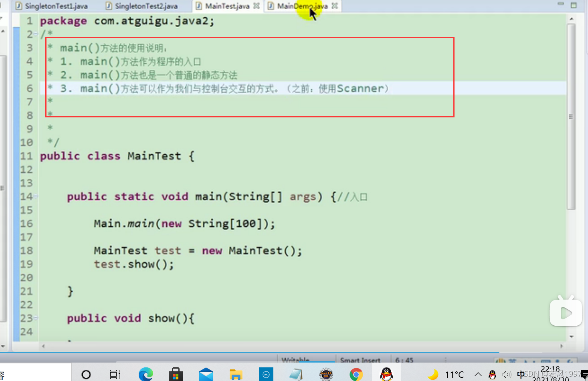This screenshot has height=381, width=588.
Task: Click the editor vertical scrollbar up arrow
Action: click(571, 18)
